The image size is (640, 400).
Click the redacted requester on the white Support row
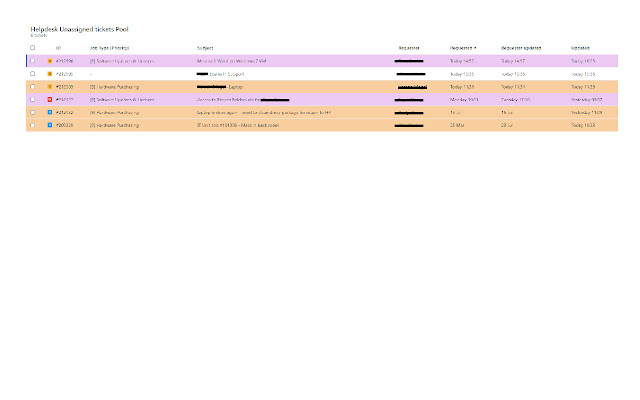coord(411,74)
